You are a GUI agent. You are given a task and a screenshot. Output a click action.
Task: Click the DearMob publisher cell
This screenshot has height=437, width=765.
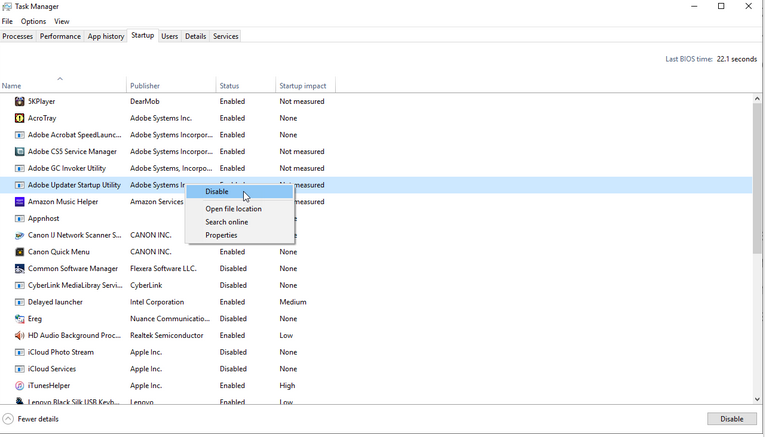point(144,101)
